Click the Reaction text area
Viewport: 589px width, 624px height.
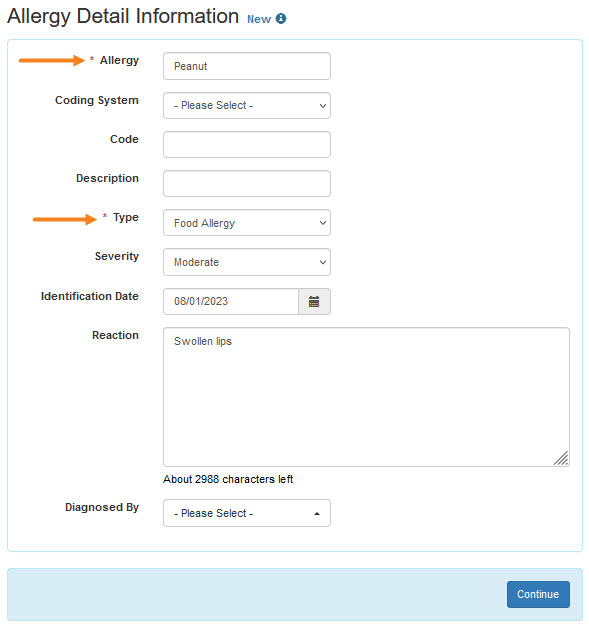pyautogui.click(x=366, y=397)
